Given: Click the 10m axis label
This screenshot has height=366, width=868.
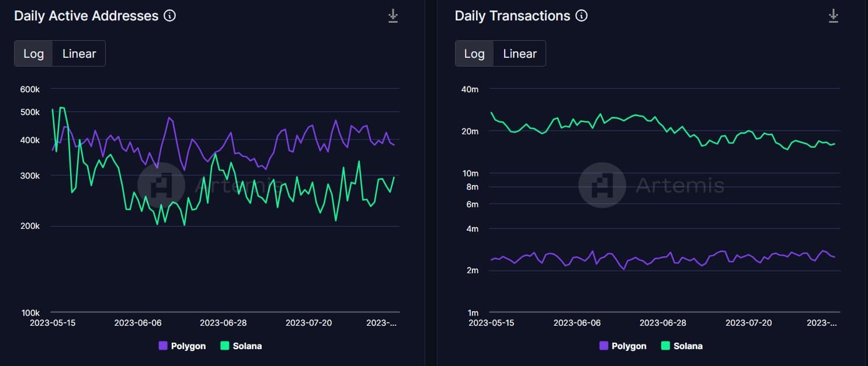Looking at the screenshot, I should pos(470,173).
